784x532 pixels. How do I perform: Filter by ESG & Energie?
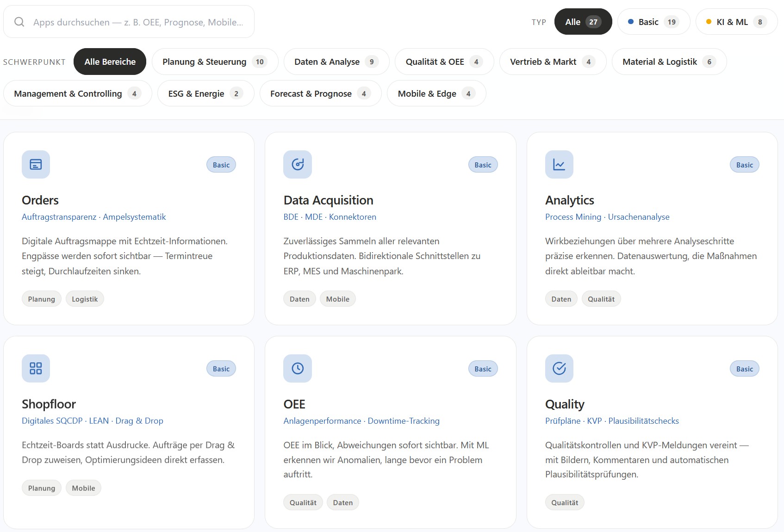point(205,93)
